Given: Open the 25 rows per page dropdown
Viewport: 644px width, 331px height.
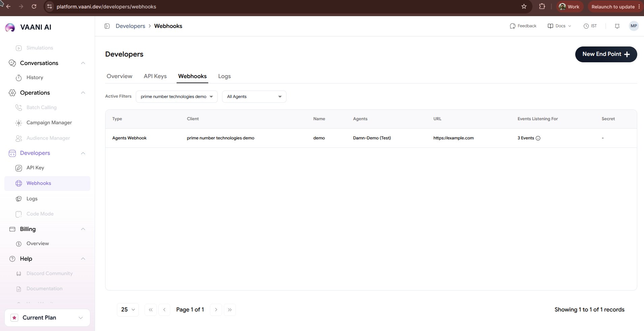Looking at the screenshot, I should coord(128,310).
